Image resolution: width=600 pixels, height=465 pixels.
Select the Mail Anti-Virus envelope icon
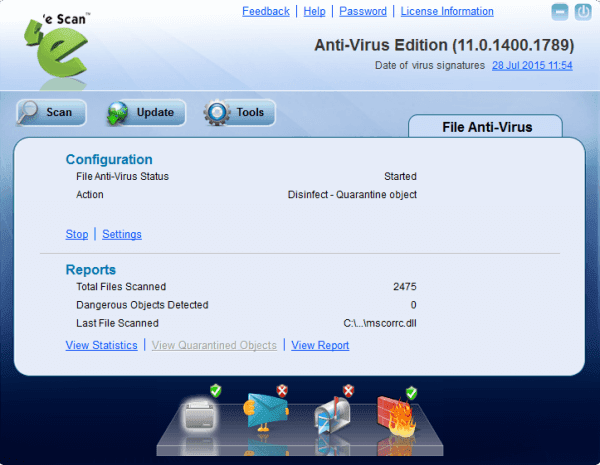[266, 412]
